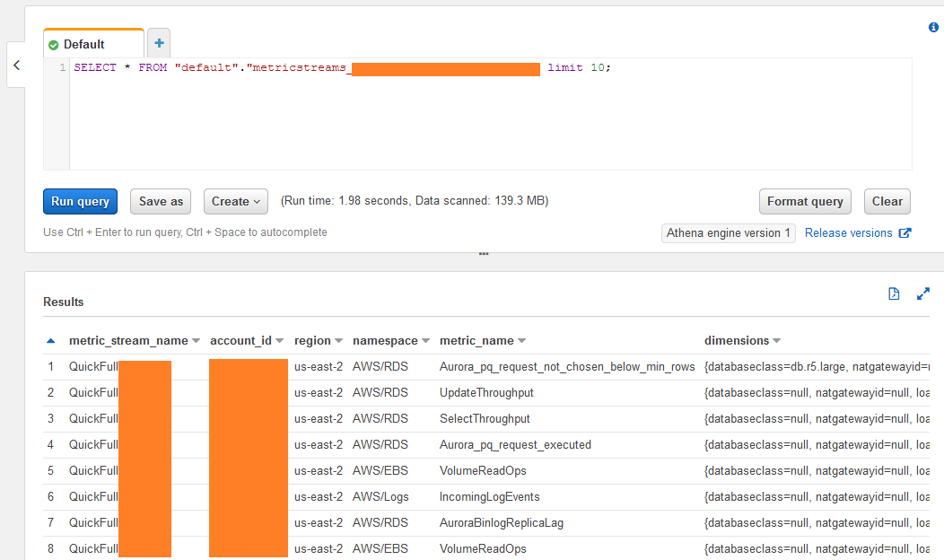Click the external link icon beside Release versions

coord(903,232)
